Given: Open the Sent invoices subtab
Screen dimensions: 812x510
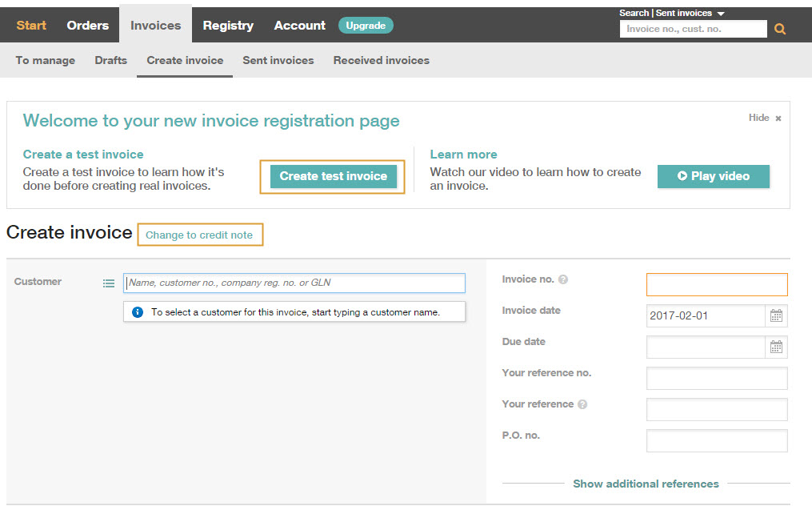Looking at the screenshot, I should (278, 60).
